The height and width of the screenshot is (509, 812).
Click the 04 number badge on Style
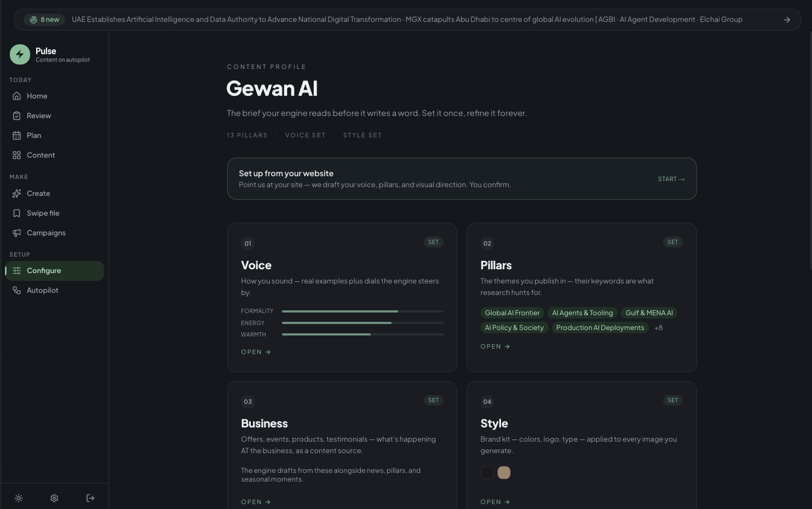pos(487,402)
